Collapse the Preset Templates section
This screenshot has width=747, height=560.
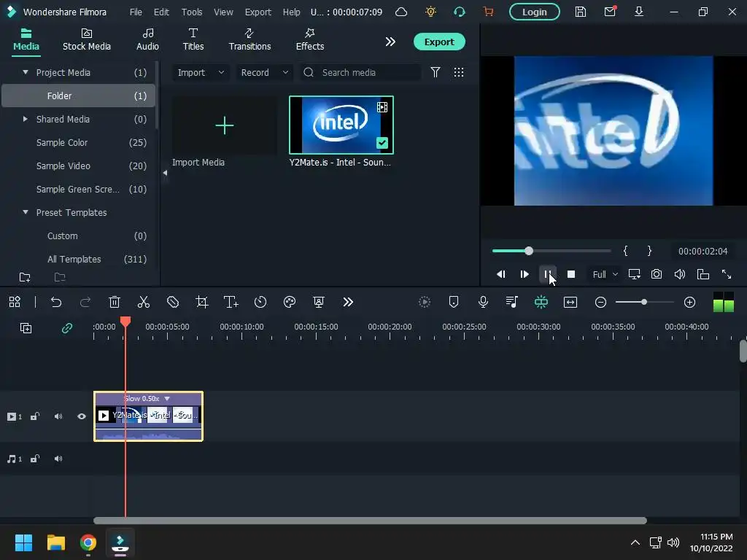point(26,212)
